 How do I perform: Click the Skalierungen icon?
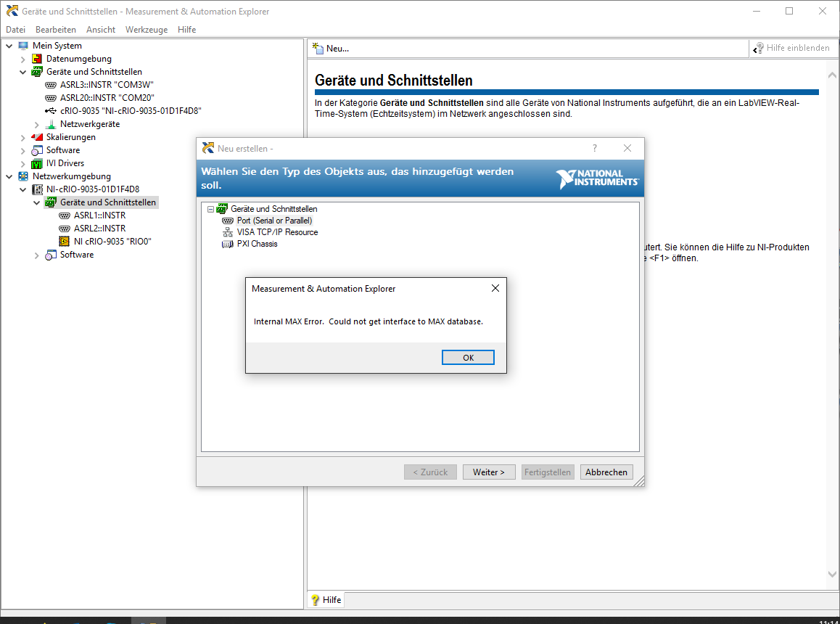pos(37,137)
